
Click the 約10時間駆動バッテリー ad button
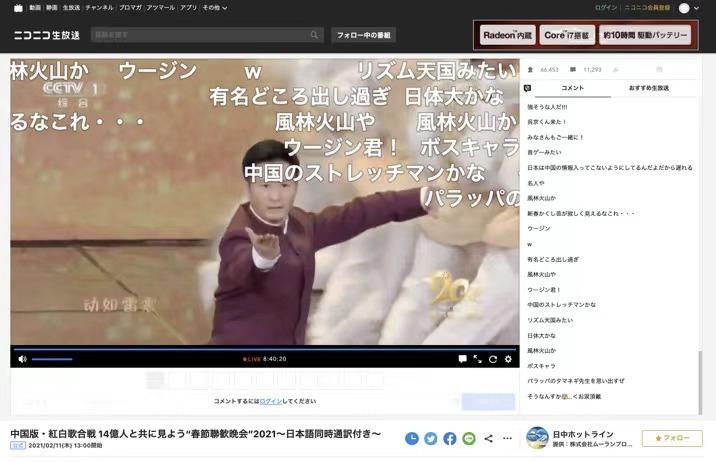(645, 35)
